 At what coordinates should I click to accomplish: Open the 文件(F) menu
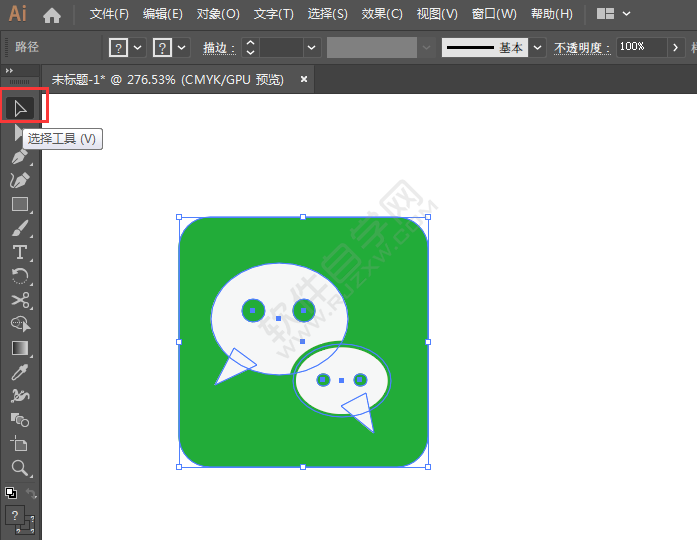coord(109,14)
